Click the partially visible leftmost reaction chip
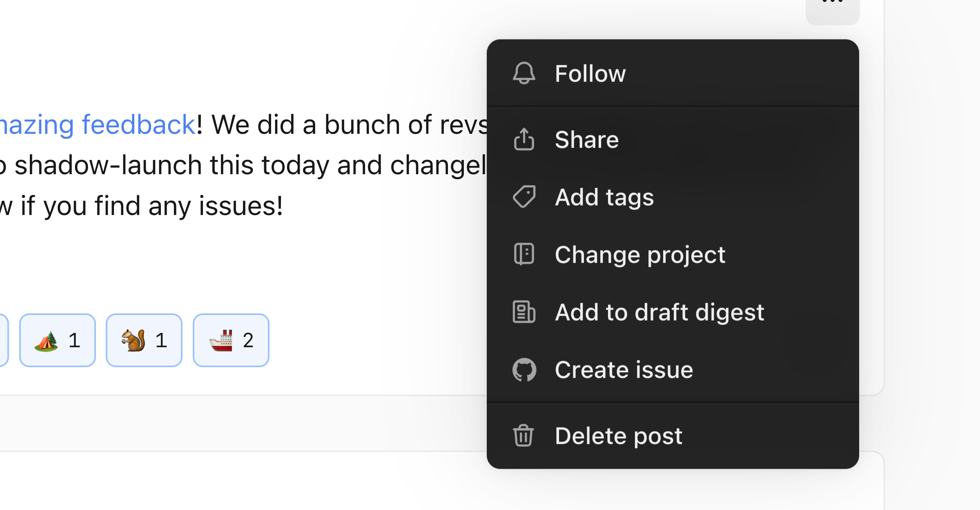980x510 pixels. click(x=3, y=340)
